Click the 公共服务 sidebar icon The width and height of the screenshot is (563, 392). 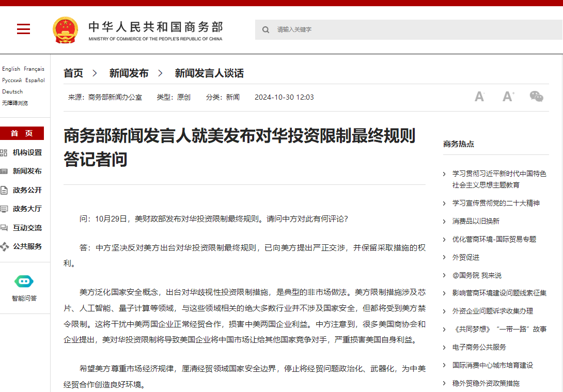tap(4, 246)
